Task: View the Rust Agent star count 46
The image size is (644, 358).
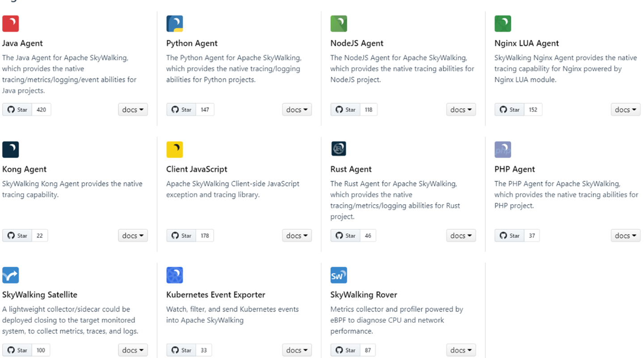Action: pyautogui.click(x=368, y=235)
